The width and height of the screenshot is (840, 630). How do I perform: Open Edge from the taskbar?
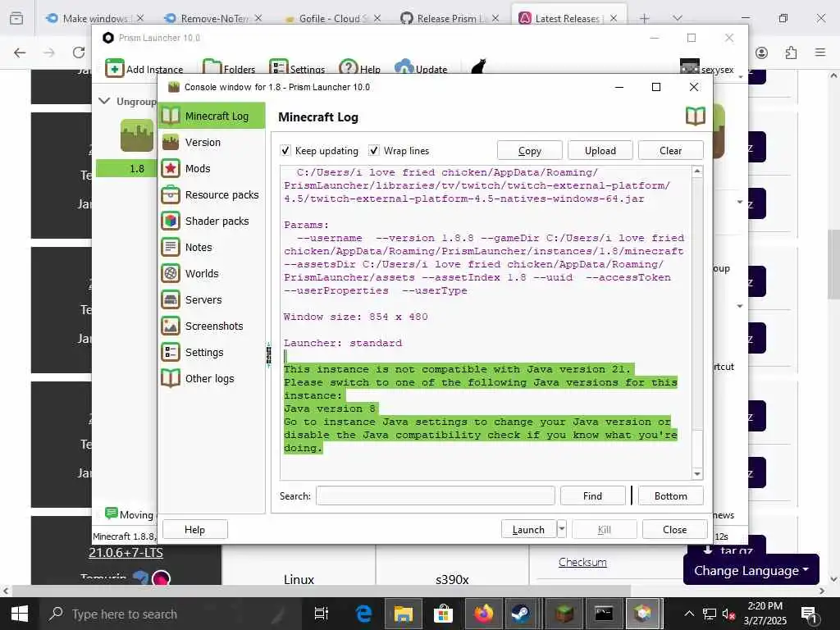(363, 614)
